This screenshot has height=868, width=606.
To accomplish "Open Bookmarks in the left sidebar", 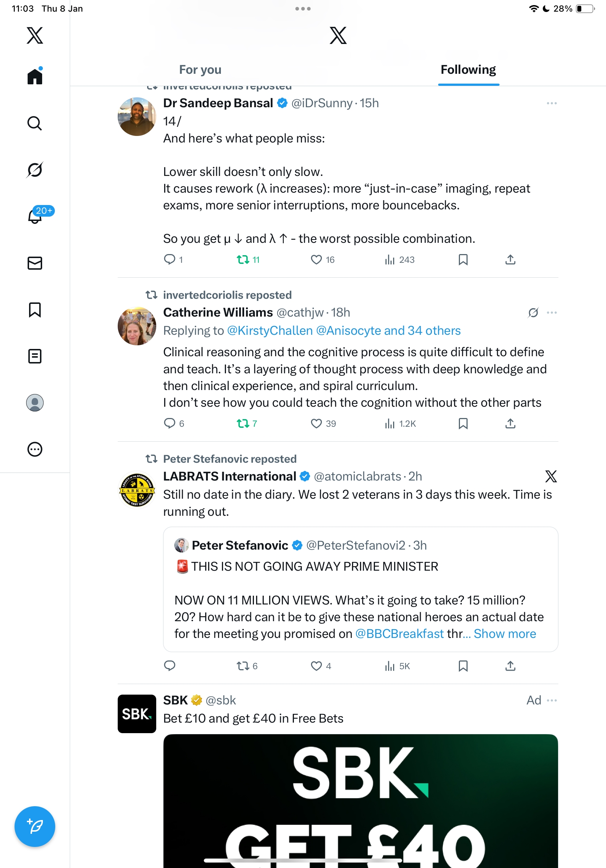I will click(35, 310).
